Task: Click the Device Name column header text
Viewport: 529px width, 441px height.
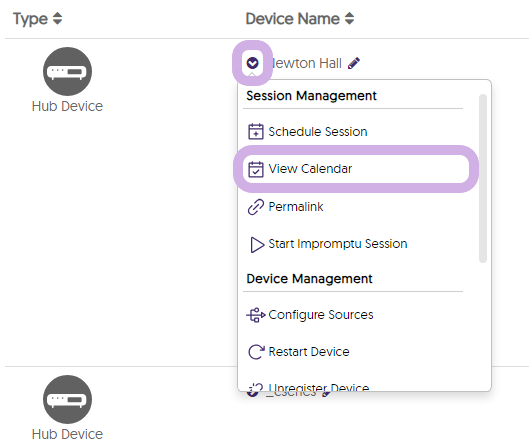Action: pos(293,19)
